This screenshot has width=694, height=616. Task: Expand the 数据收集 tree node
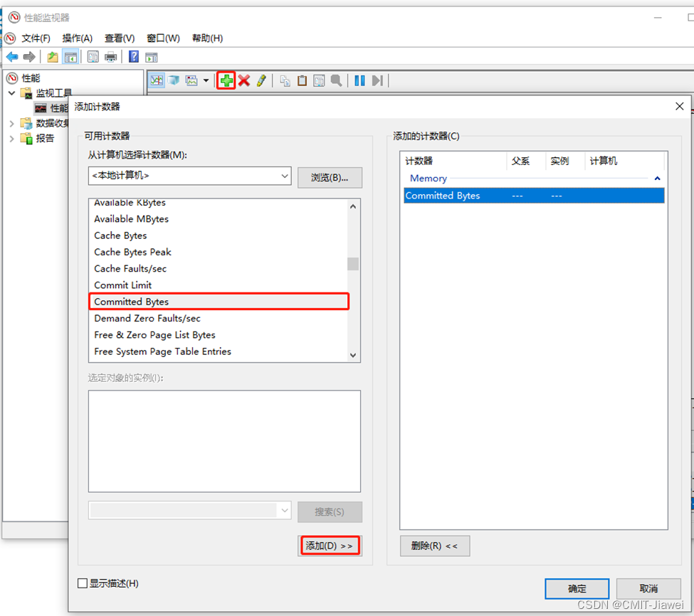tap(12, 123)
